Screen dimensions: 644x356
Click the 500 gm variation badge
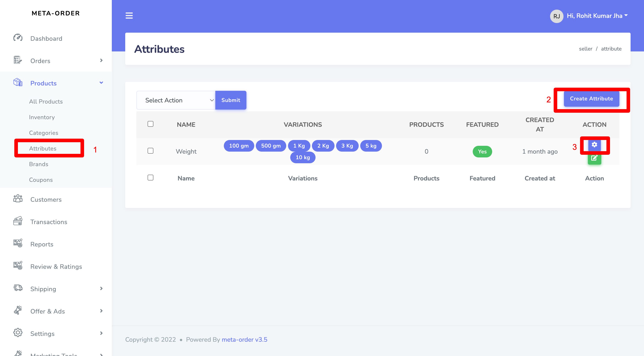pyautogui.click(x=271, y=146)
